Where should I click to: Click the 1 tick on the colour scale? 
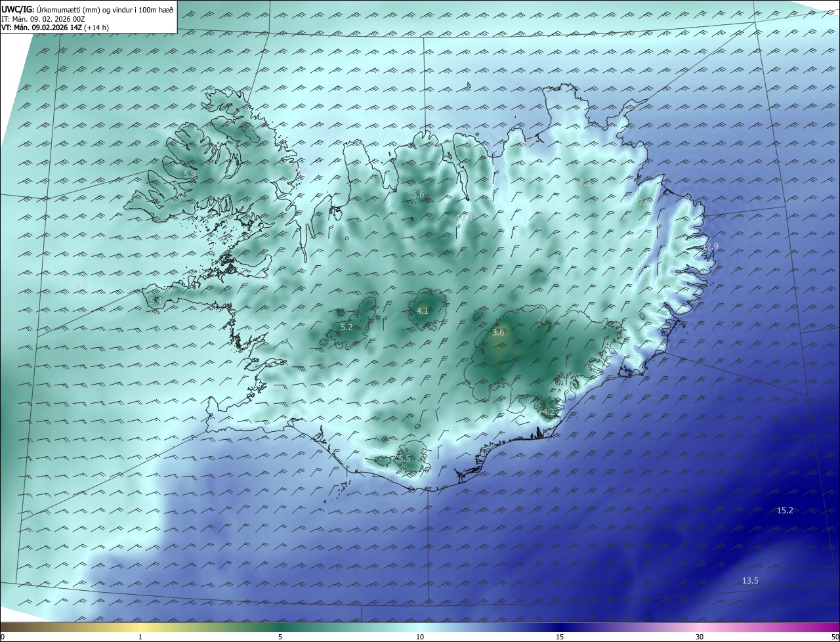(x=140, y=637)
